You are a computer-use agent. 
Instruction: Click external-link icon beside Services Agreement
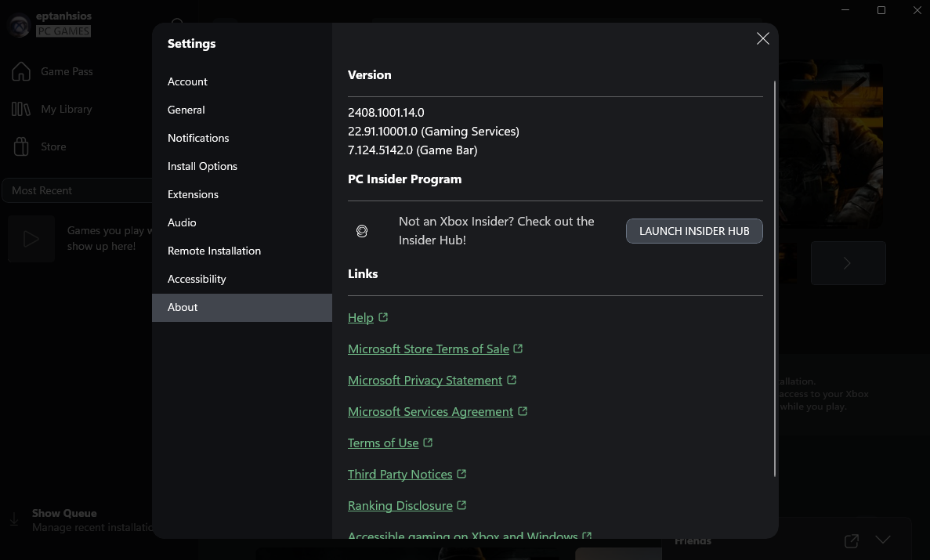tap(523, 411)
